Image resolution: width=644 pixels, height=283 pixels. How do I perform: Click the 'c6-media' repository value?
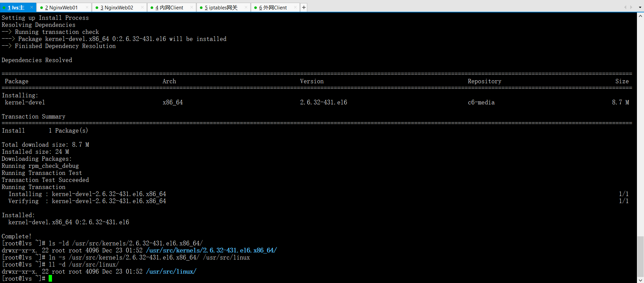tap(481, 102)
